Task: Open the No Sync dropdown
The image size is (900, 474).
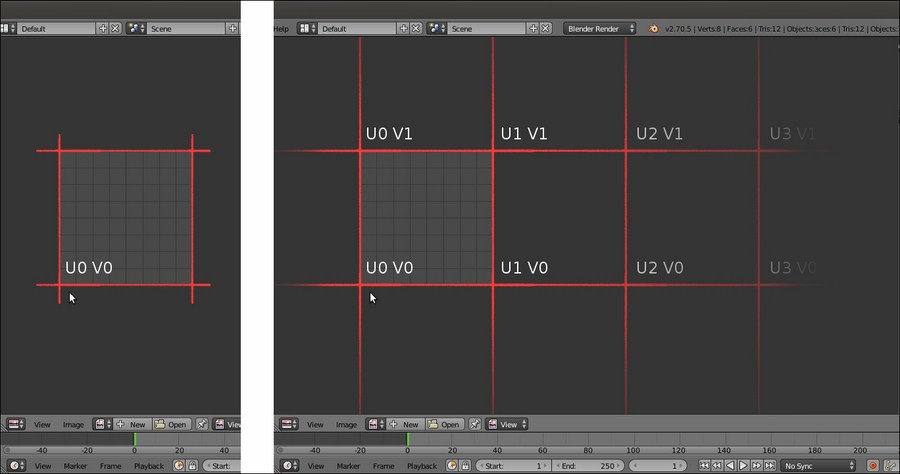Action: pos(818,465)
